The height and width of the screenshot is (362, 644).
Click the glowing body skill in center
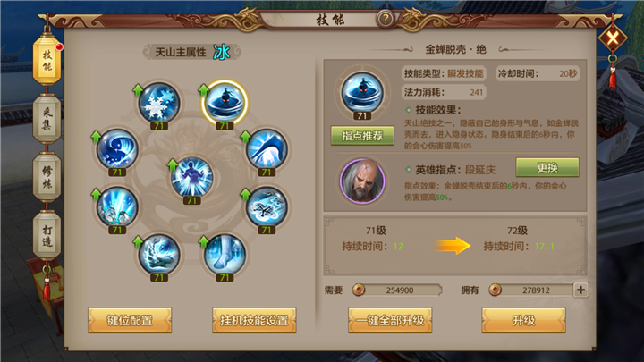point(191,177)
